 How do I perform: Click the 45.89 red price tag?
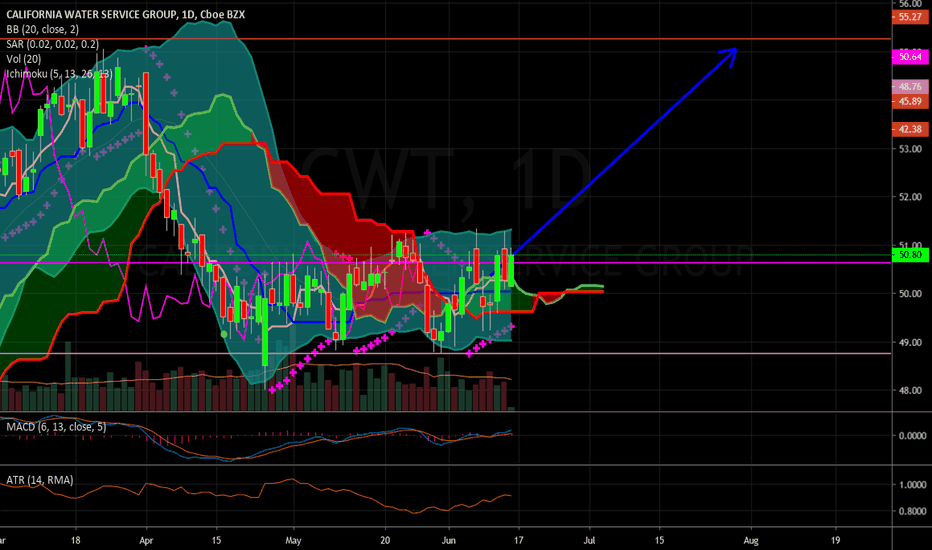(x=910, y=101)
